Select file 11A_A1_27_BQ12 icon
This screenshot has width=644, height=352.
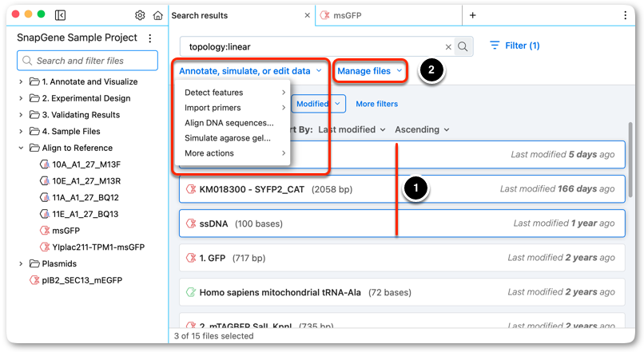click(45, 197)
